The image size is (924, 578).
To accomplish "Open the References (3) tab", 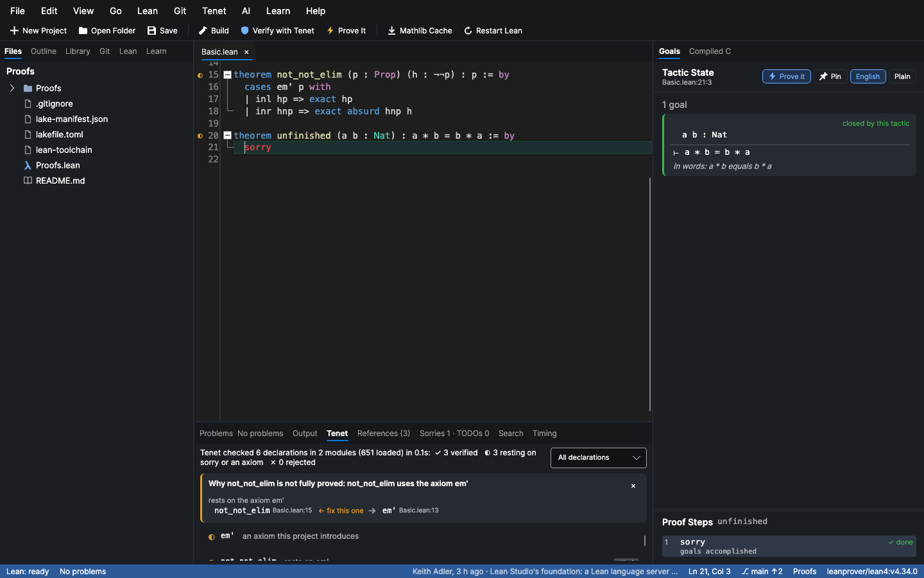I will (384, 433).
